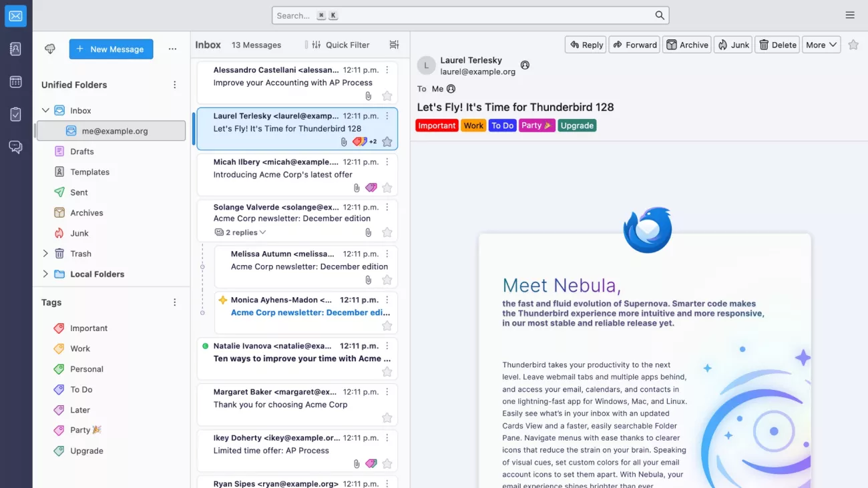Open the Chat space icon
This screenshot has width=868, height=488.
point(15,147)
